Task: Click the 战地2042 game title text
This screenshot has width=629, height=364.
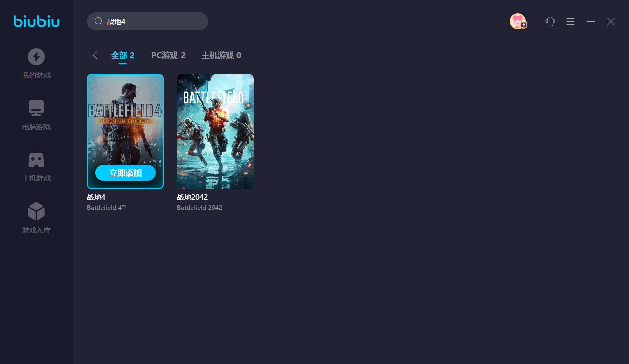Action: click(192, 197)
